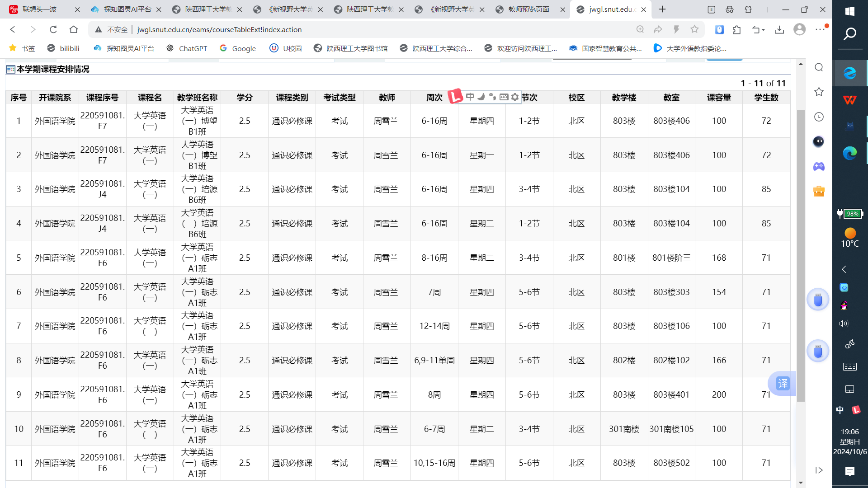The height and width of the screenshot is (488, 868).
Task: Open the browser more options menu
Action: 820,29
